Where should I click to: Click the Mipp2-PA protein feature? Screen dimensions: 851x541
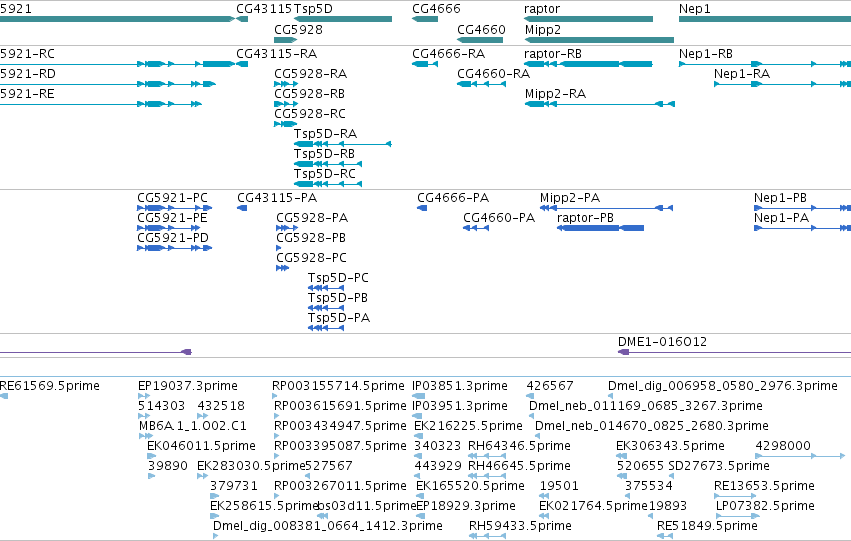(607, 208)
